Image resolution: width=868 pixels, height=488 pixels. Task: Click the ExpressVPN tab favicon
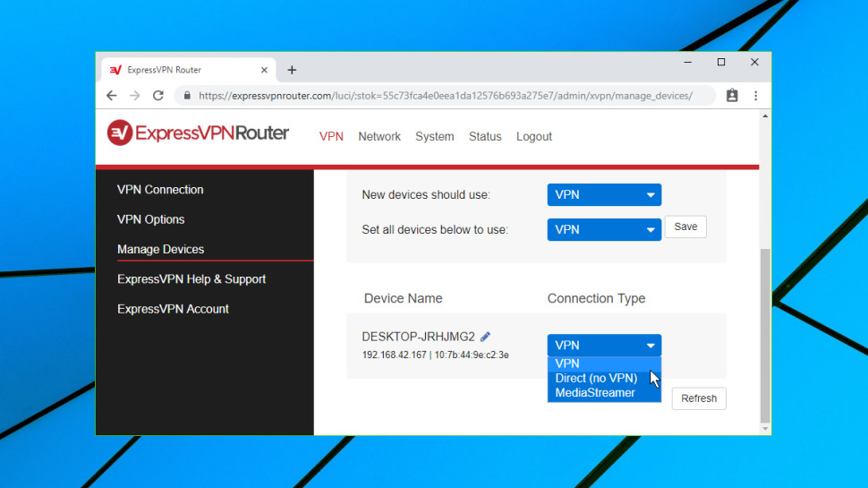(x=115, y=70)
